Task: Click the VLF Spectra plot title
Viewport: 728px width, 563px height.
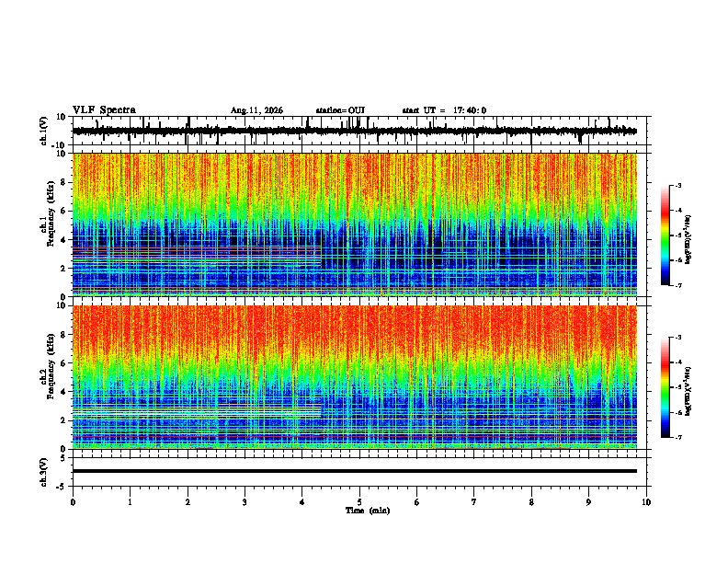Action: coord(104,110)
